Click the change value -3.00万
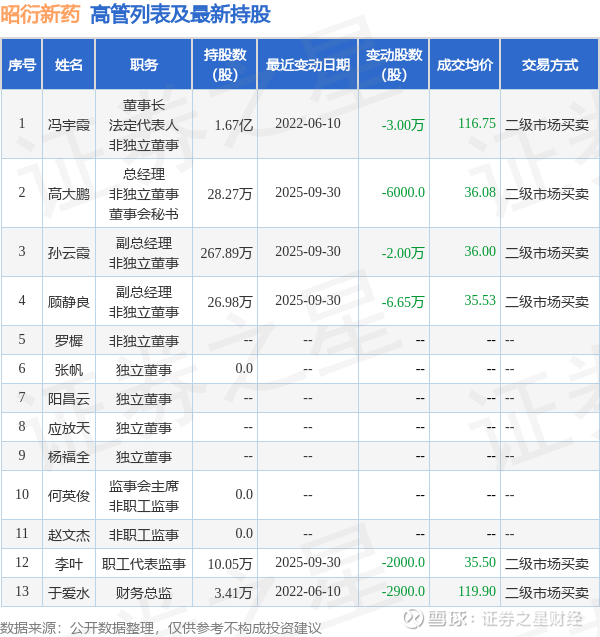600x637 pixels. [x=403, y=125]
